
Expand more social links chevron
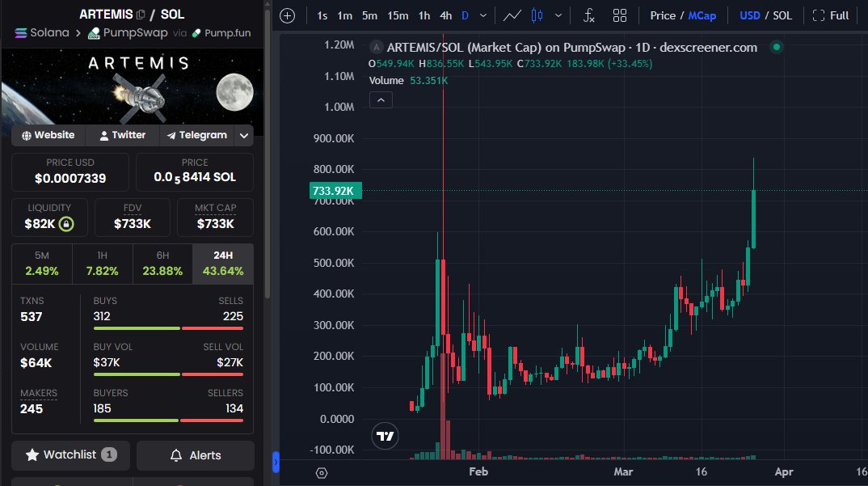point(243,135)
